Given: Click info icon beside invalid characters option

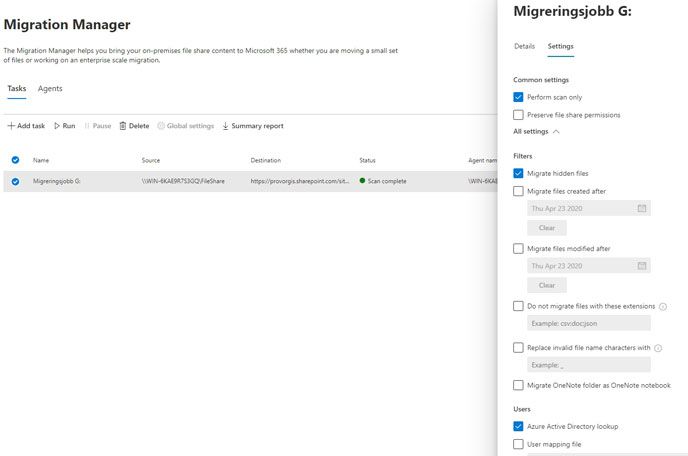Looking at the screenshot, I should pyautogui.click(x=659, y=348).
